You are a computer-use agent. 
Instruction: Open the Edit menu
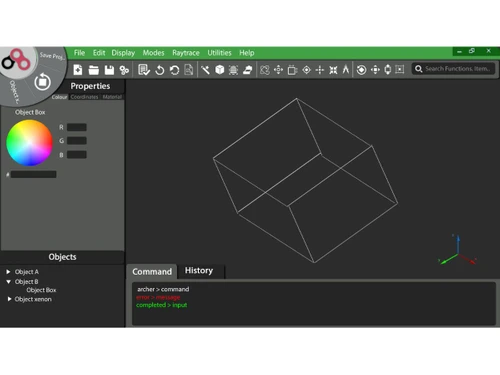click(99, 53)
